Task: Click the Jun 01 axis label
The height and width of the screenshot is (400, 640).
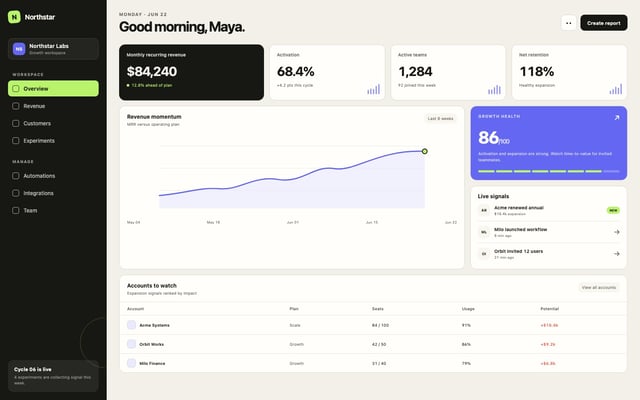Action: pyautogui.click(x=293, y=222)
